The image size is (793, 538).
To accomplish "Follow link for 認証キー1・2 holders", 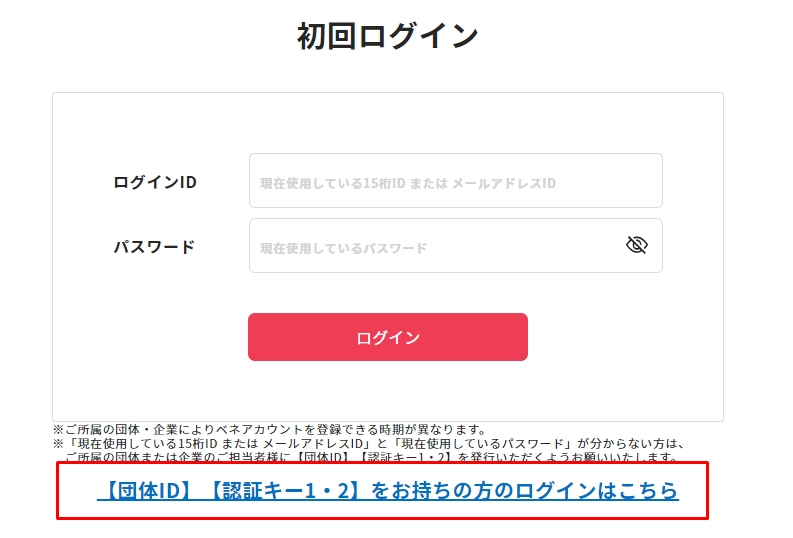I will pyautogui.click(x=388, y=490).
